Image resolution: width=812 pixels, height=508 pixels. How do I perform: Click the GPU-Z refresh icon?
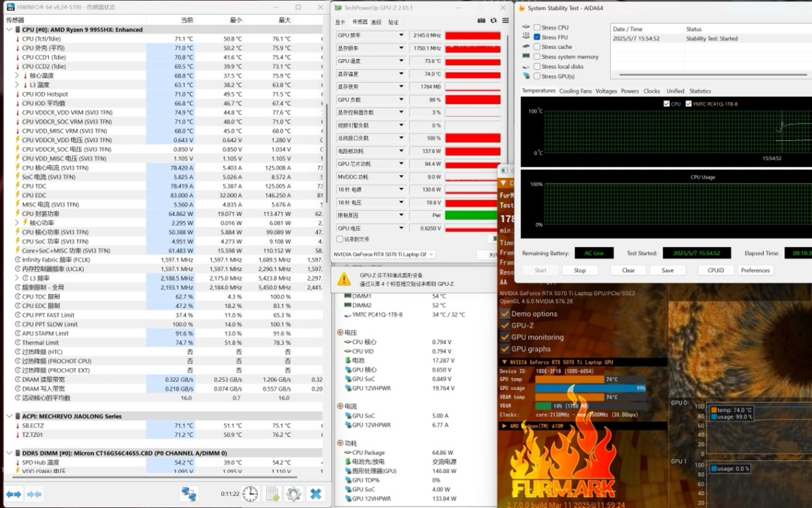pos(494,22)
